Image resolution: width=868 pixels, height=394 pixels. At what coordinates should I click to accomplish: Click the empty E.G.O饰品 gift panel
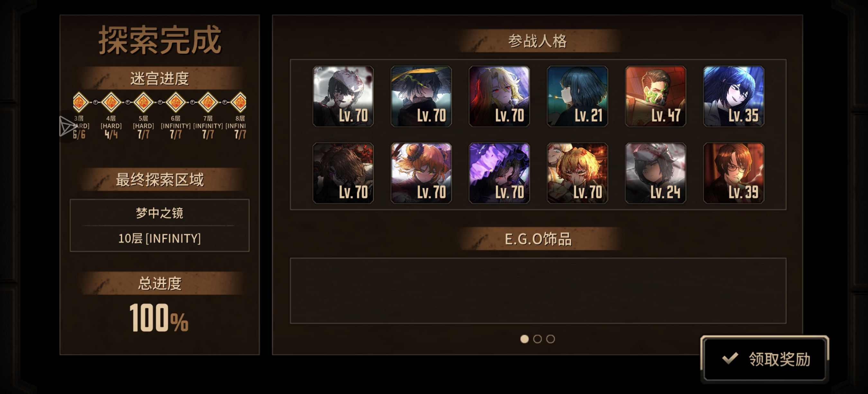tap(538, 291)
